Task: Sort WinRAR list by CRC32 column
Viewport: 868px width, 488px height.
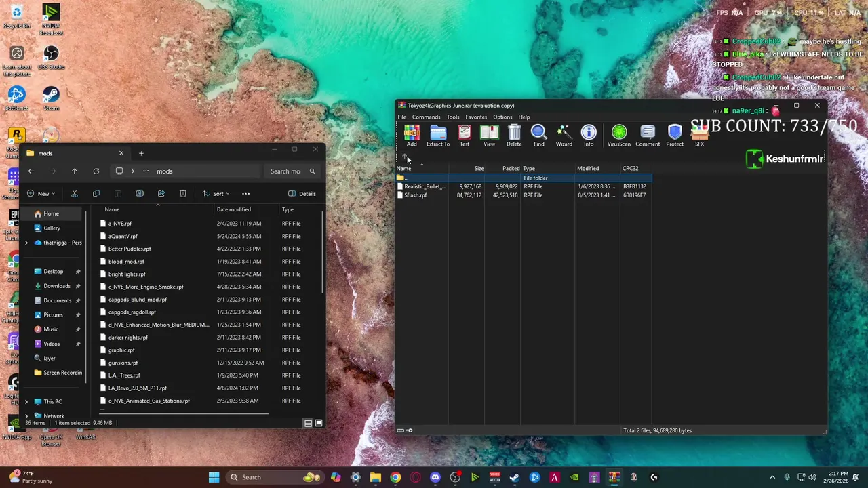Action: coord(636,168)
